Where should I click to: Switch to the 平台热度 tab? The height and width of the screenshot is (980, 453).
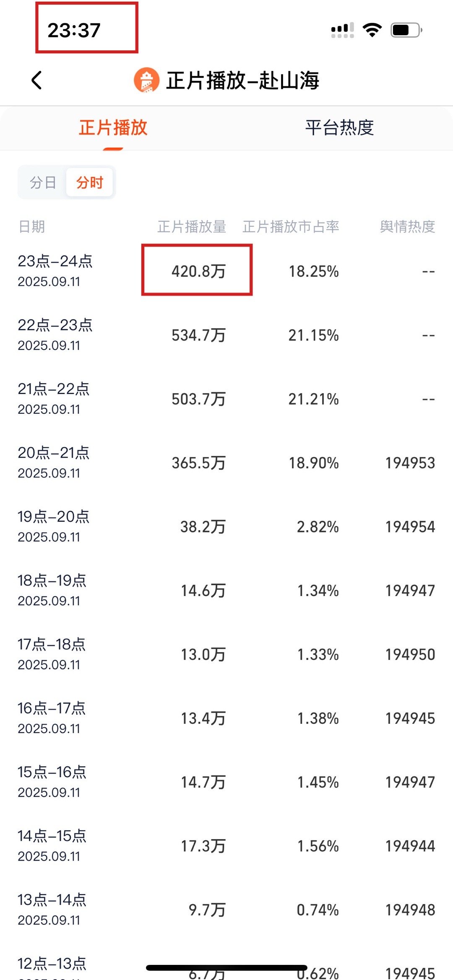click(x=340, y=127)
